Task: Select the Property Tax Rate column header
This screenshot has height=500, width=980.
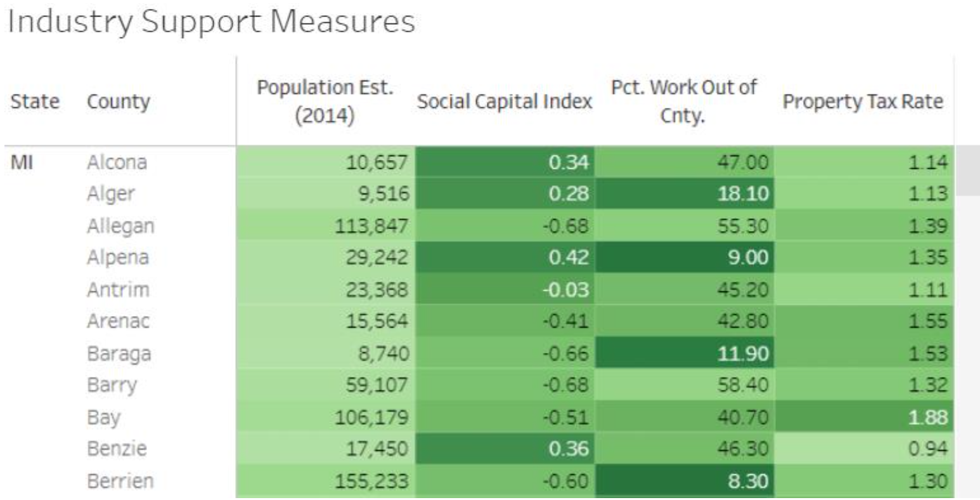Action: [x=863, y=102]
